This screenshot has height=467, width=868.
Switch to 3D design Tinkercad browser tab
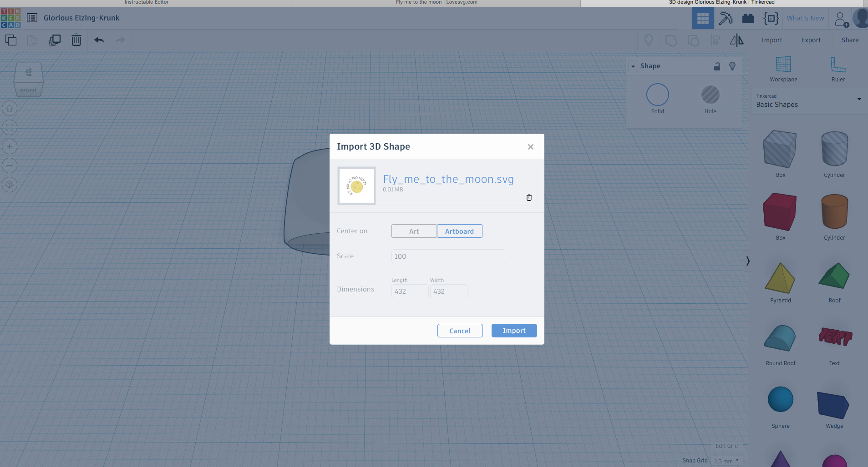pyautogui.click(x=721, y=2)
